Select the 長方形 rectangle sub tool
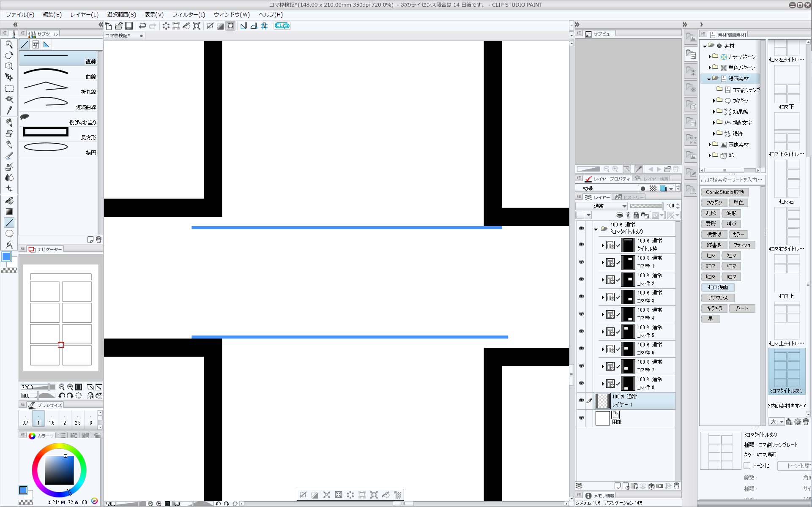Image resolution: width=812 pixels, height=507 pixels. pyautogui.click(x=58, y=133)
